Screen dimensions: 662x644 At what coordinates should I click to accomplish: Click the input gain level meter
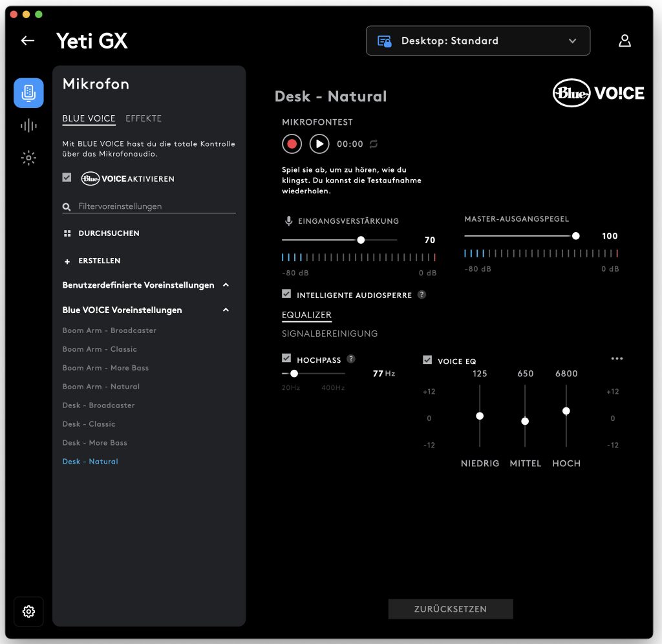pyautogui.click(x=358, y=257)
